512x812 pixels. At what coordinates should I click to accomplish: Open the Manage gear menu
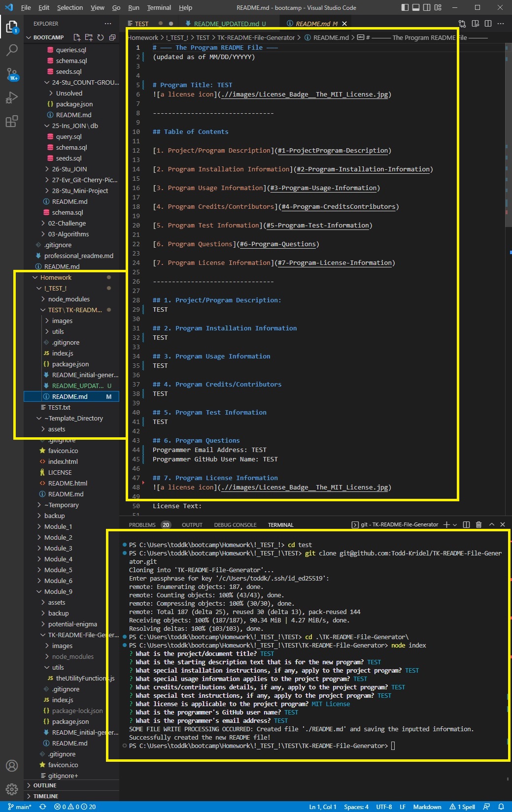tap(12, 789)
